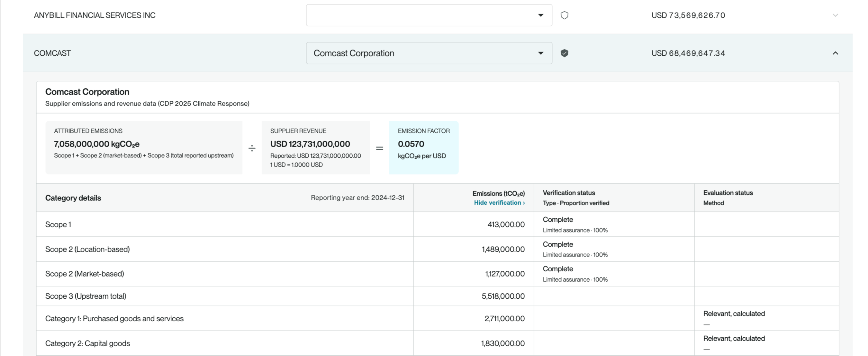Select the ANYBILL FINANCIAL SERVICES INC supplier name
Image resolution: width=868 pixels, height=356 pixels.
point(95,15)
